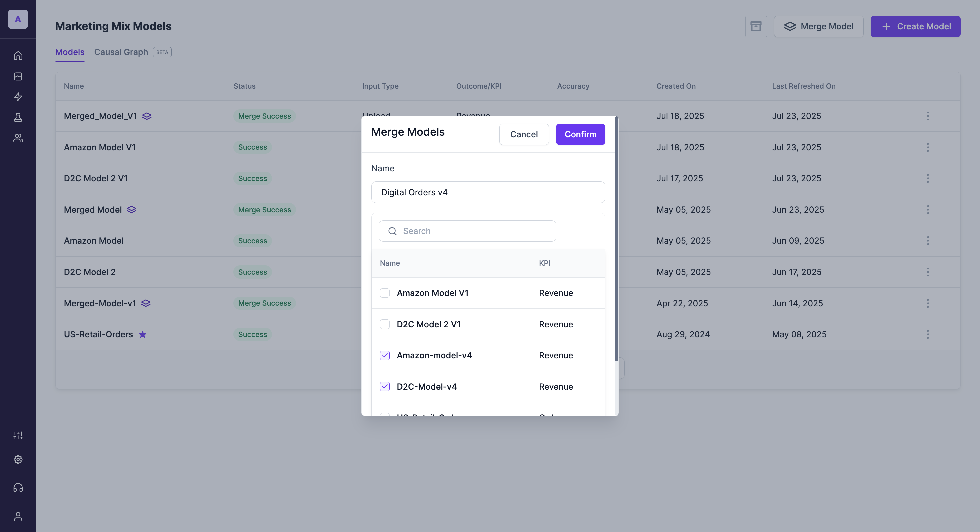Switch to the Causal Graph tab
Viewport: 980px width, 532px height.
(x=121, y=52)
